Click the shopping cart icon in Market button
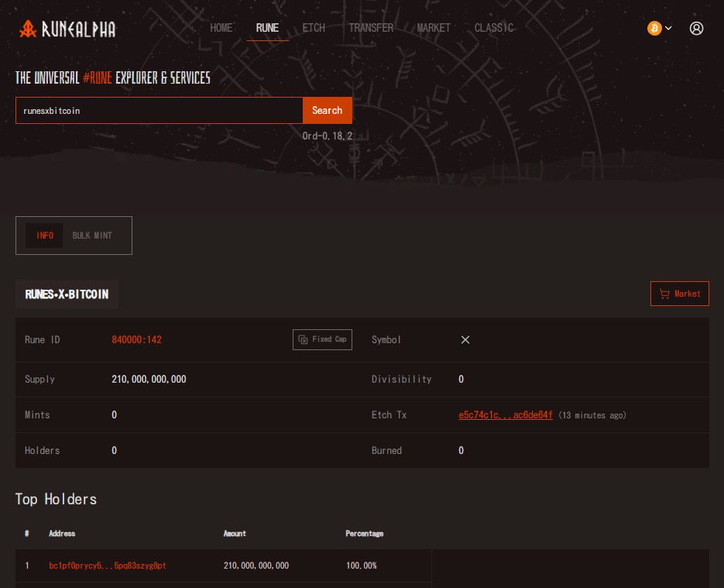Image resolution: width=724 pixels, height=588 pixels. click(x=664, y=294)
